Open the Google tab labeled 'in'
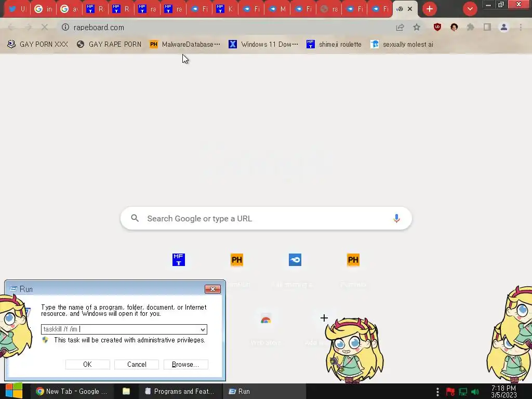The image size is (532, 399). 44,9
